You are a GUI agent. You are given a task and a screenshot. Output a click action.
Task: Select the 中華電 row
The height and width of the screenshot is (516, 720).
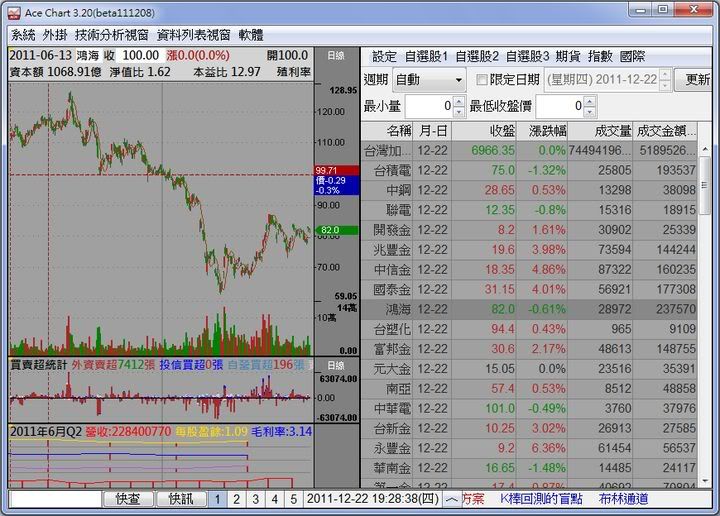pyautogui.click(x=529, y=409)
